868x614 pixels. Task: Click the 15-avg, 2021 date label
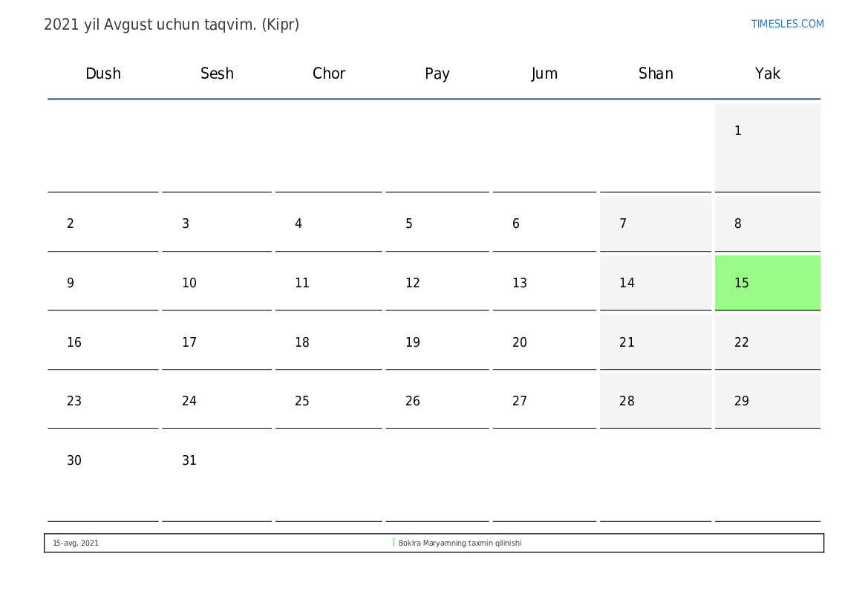[x=76, y=543]
